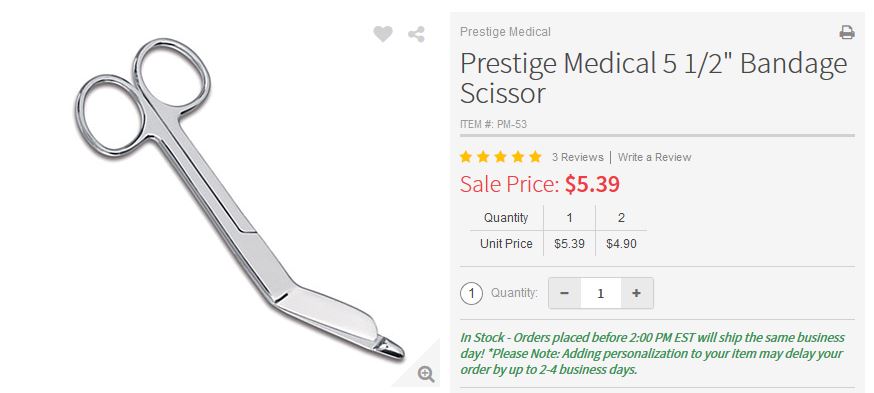
Task: Increase quantity with the plus button
Action: [637, 293]
